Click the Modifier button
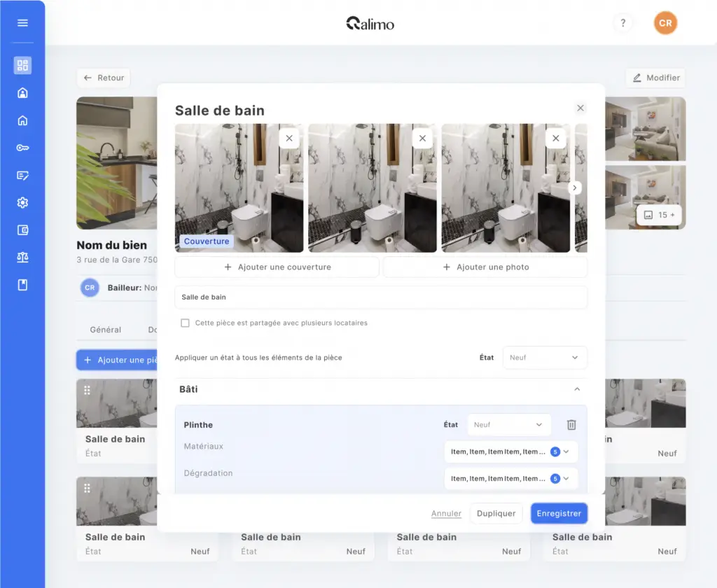The width and height of the screenshot is (717, 588). [655, 78]
